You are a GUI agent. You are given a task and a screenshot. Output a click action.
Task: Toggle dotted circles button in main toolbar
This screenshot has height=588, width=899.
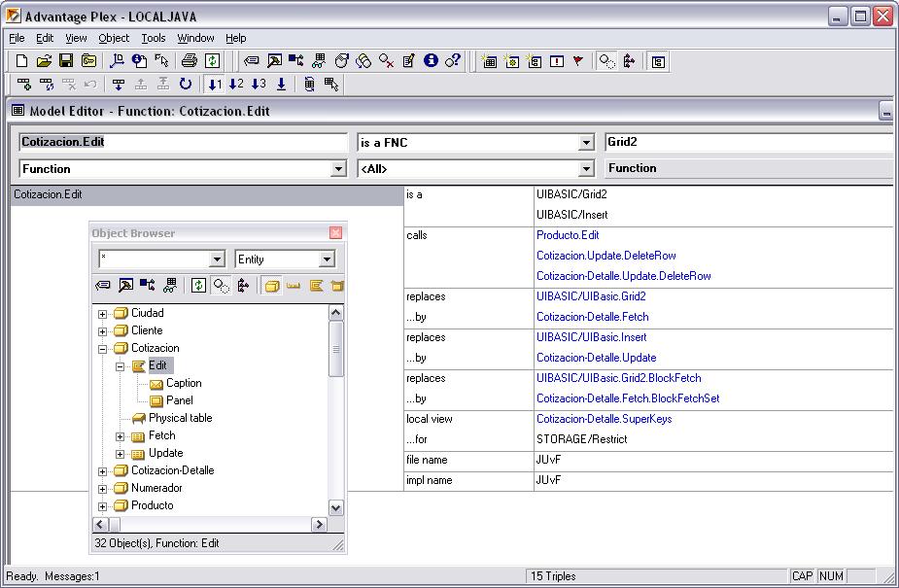coord(606,61)
